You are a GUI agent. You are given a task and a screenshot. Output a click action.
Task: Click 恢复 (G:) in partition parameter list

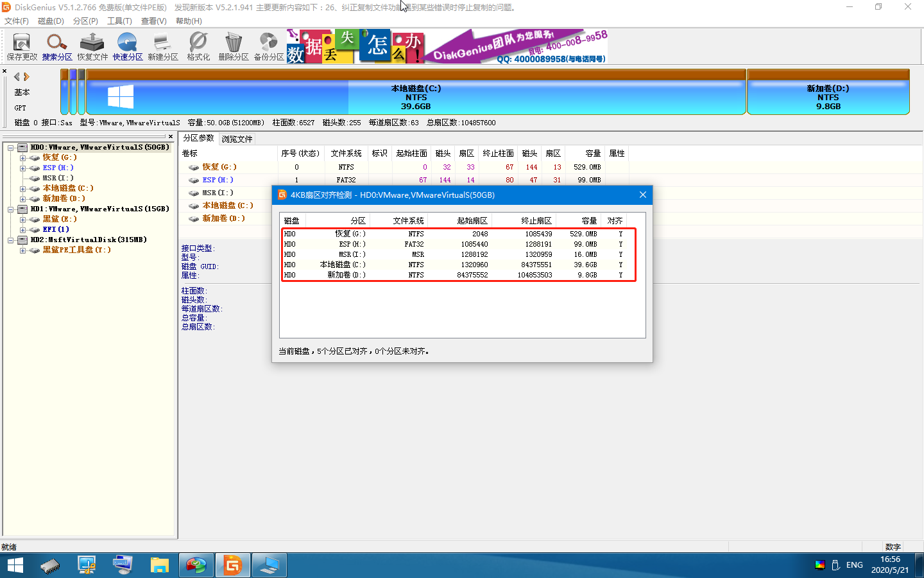[219, 167]
